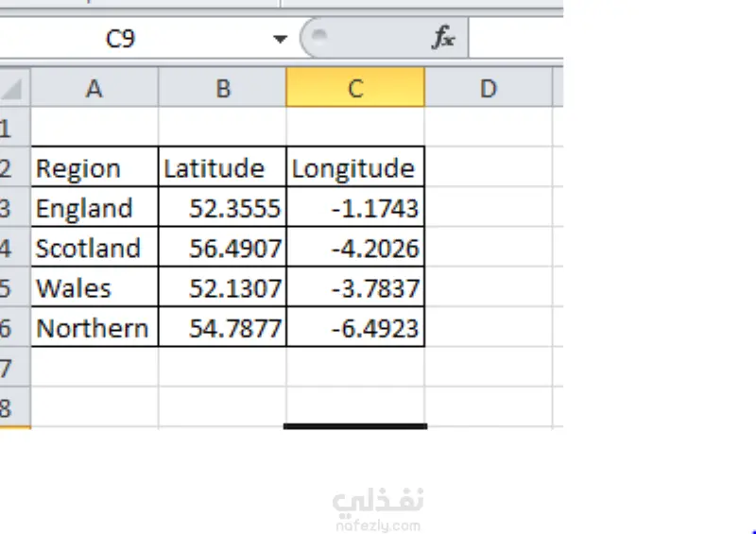
Task: Select column B header
Action: point(222,89)
